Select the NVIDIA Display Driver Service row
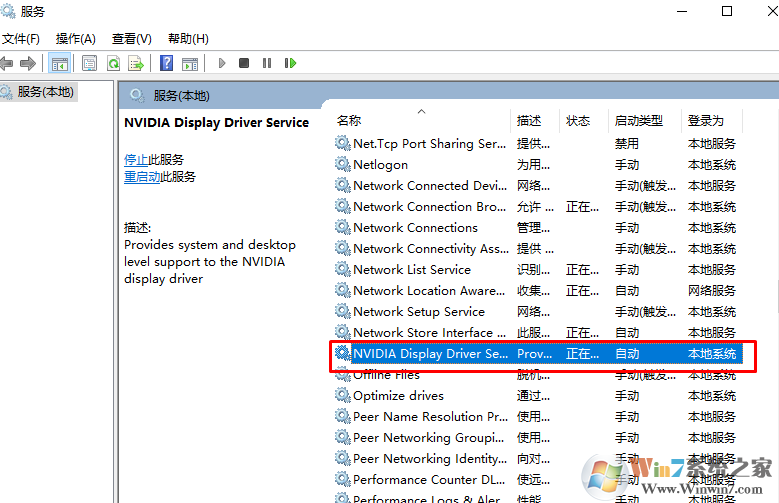The width and height of the screenshot is (779, 503). (x=430, y=354)
